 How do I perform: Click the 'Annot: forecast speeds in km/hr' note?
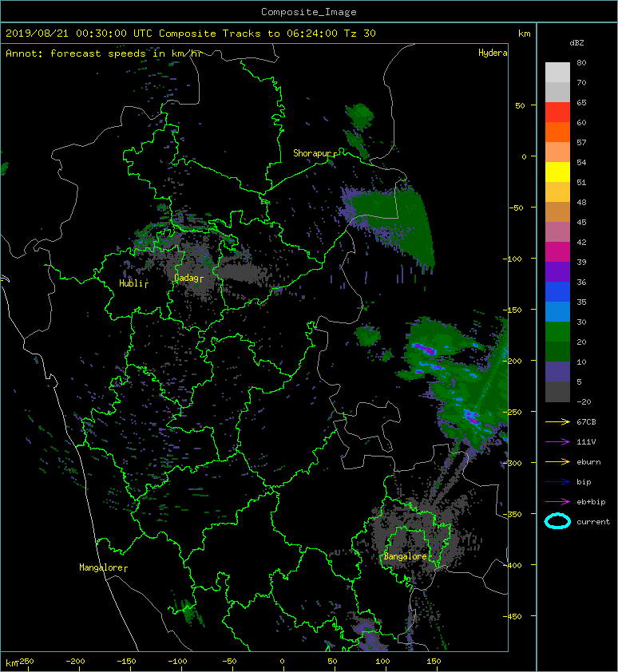pos(104,53)
